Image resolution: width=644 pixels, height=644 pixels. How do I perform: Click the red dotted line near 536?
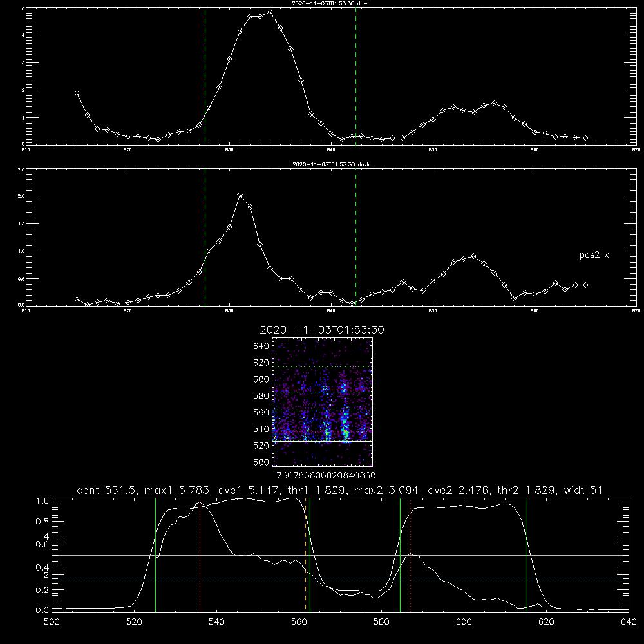click(x=200, y=556)
